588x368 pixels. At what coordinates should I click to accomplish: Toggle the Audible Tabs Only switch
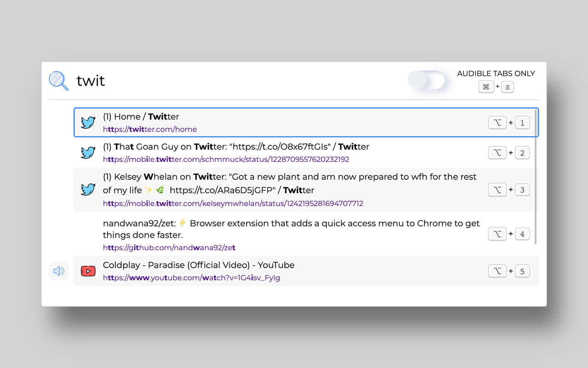(x=427, y=80)
